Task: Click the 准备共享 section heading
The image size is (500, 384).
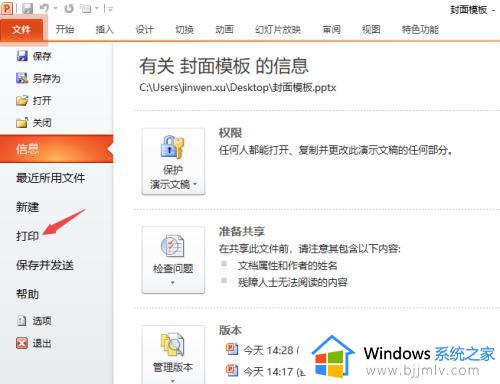Action: tap(242, 231)
